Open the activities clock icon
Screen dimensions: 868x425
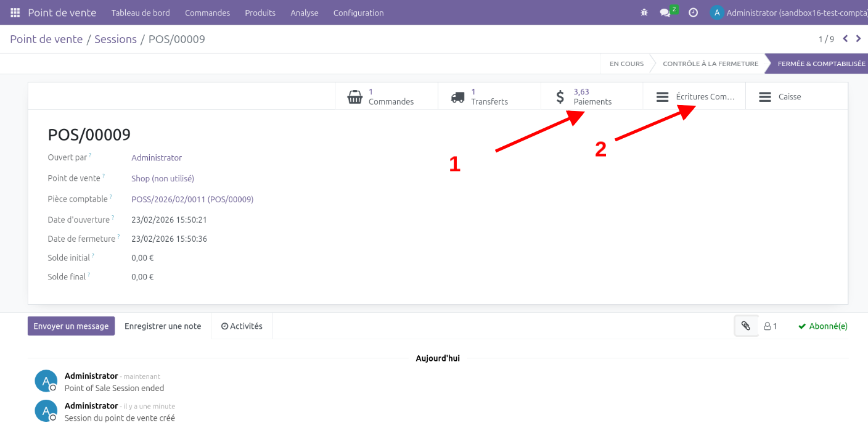click(693, 12)
